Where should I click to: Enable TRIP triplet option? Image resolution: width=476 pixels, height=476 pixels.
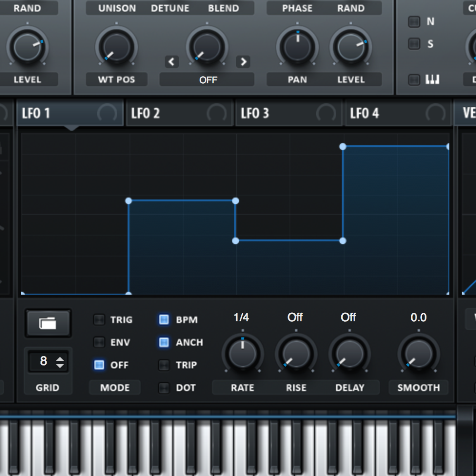[x=164, y=365]
